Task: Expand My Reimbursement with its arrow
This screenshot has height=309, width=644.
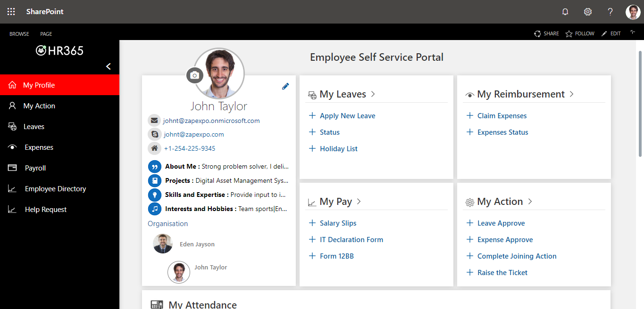Action: 571,94
